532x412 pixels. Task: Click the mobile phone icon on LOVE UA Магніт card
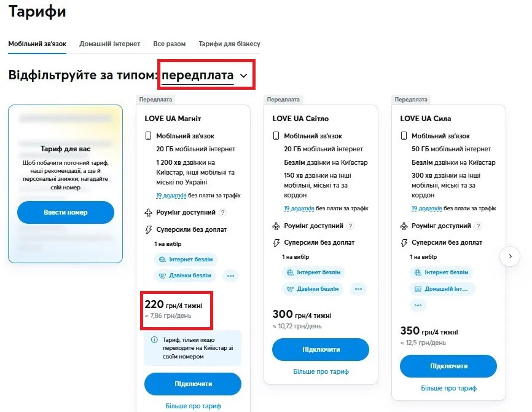(149, 135)
